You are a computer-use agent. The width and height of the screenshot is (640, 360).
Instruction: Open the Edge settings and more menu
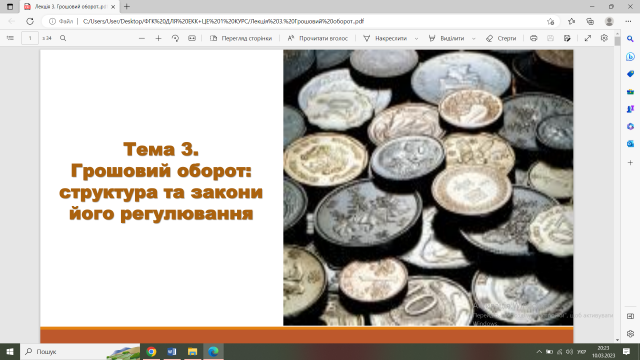click(628, 21)
